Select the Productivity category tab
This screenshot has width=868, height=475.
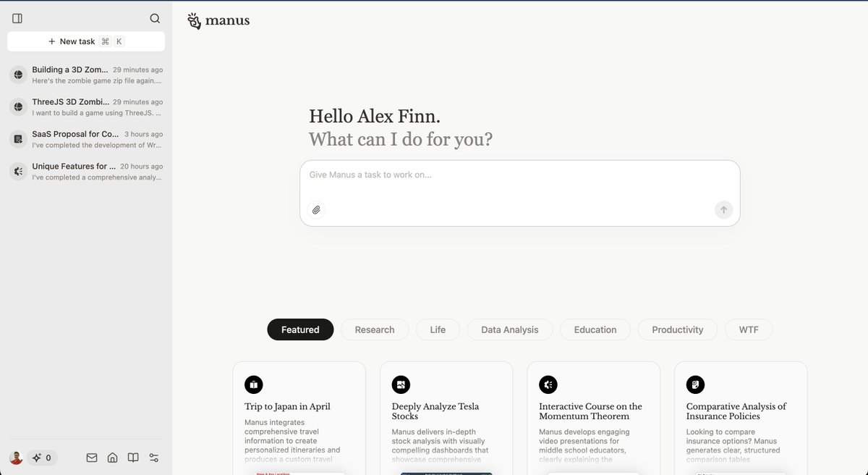678,329
